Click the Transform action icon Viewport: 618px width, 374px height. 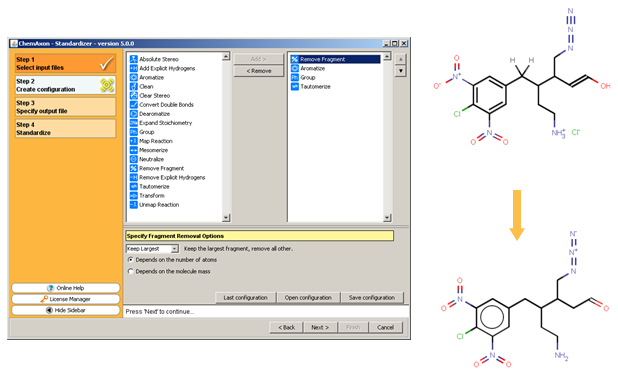click(x=134, y=195)
